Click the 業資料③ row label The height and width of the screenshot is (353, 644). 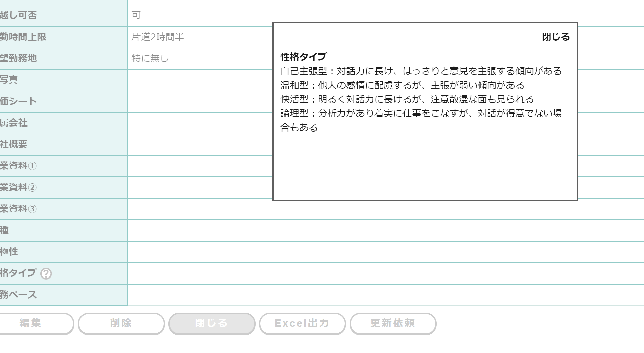pos(18,209)
